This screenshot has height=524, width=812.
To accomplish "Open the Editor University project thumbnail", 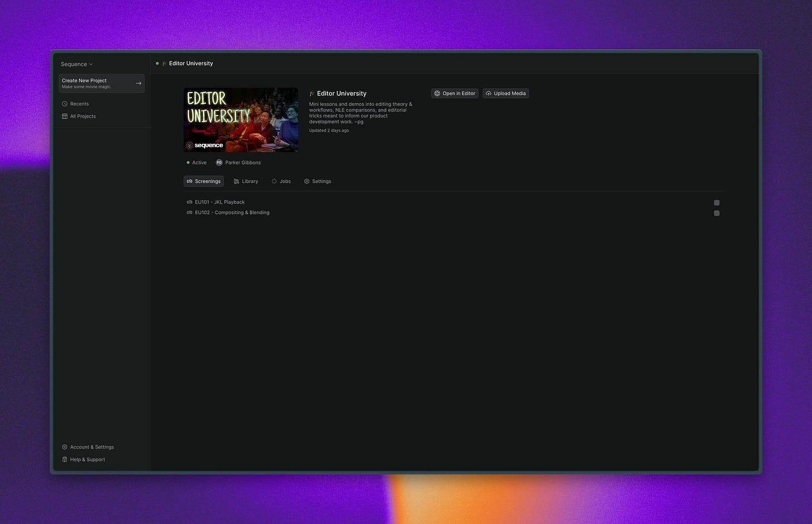I will [241, 120].
